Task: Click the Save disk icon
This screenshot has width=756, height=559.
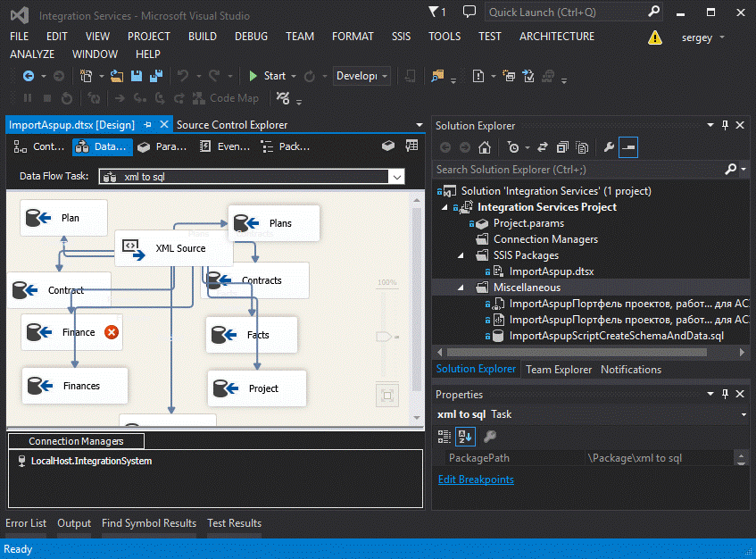Action: click(137, 76)
